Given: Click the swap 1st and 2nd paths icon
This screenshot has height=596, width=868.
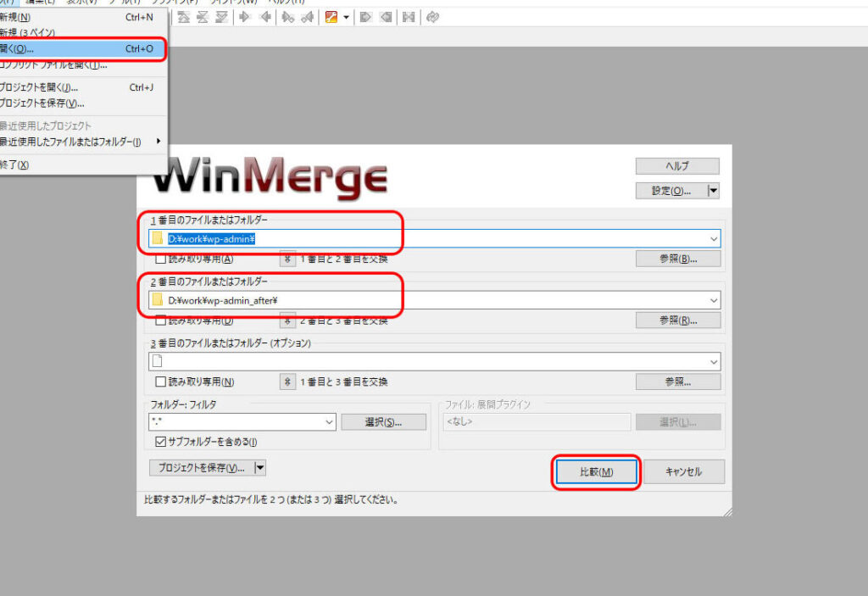Looking at the screenshot, I should [x=288, y=259].
